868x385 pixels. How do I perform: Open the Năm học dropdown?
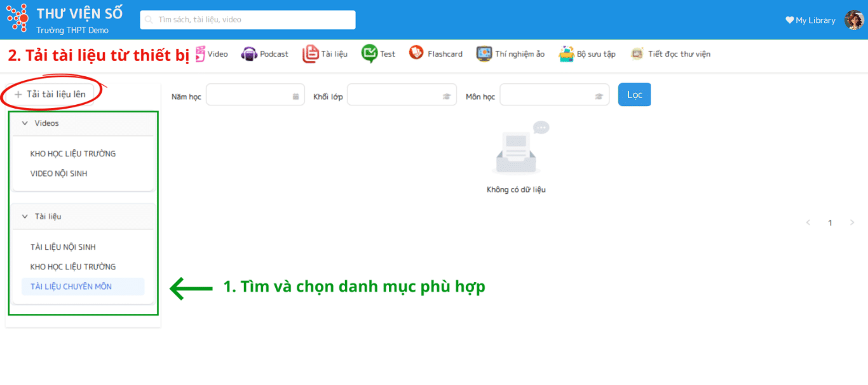click(255, 95)
